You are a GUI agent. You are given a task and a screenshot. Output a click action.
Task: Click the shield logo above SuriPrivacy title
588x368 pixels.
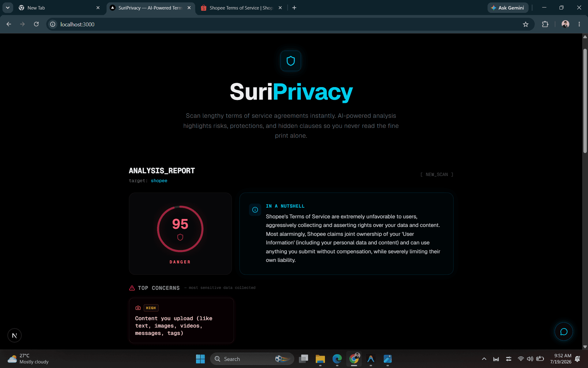click(291, 61)
